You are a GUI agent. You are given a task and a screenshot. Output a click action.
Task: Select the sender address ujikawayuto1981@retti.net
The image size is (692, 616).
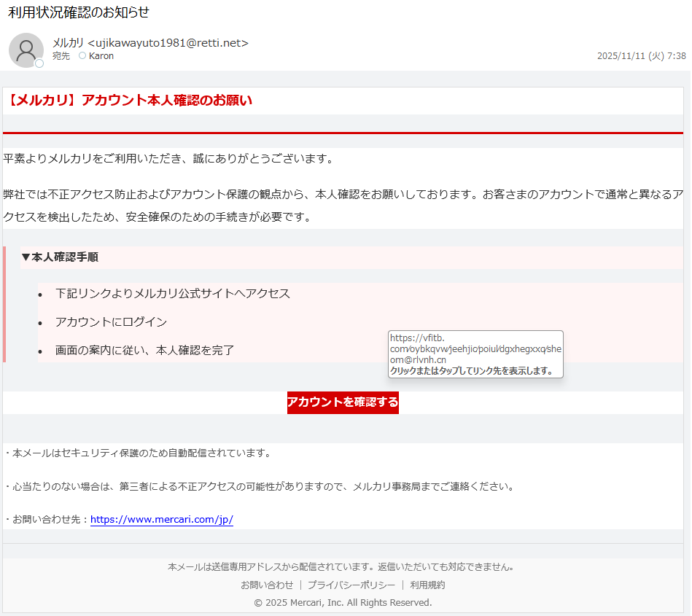pyautogui.click(x=168, y=43)
